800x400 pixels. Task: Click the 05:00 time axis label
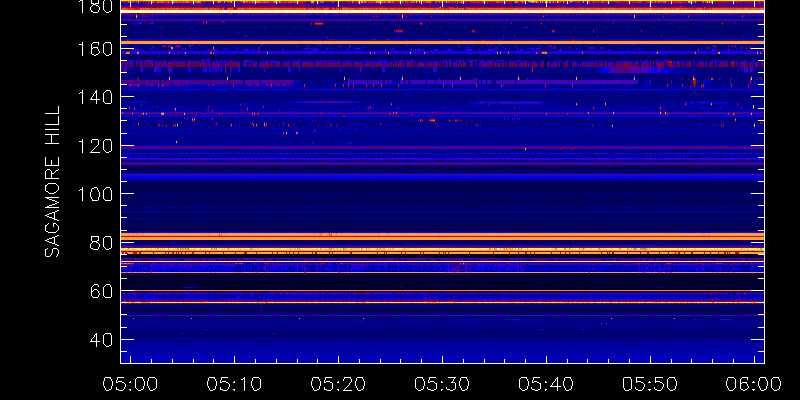click(x=130, y=383)
